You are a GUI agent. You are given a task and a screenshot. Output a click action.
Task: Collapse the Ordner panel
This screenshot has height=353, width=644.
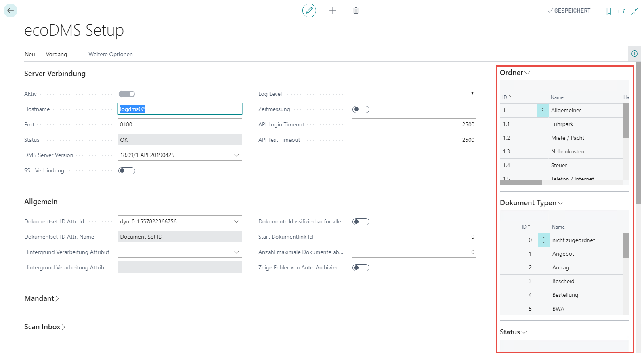pyautogui.click(x=515, y=73)
